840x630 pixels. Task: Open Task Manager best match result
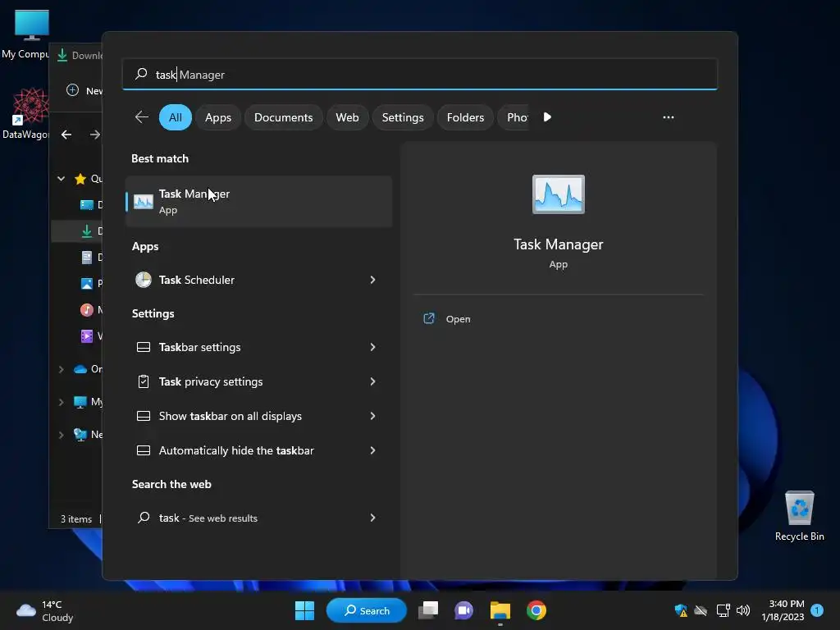[x=258, y=202]
